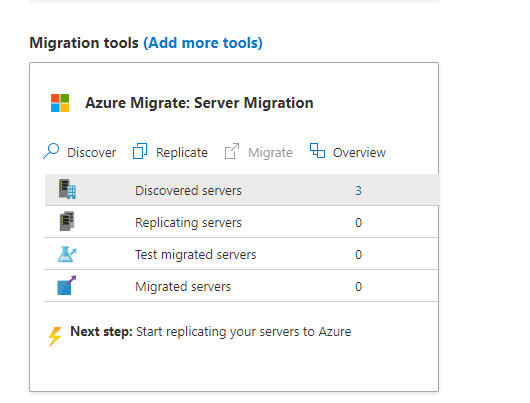The image size is (530, 403).
Task: Open the Overview toolbar label
Action: [x=359, y=152]
